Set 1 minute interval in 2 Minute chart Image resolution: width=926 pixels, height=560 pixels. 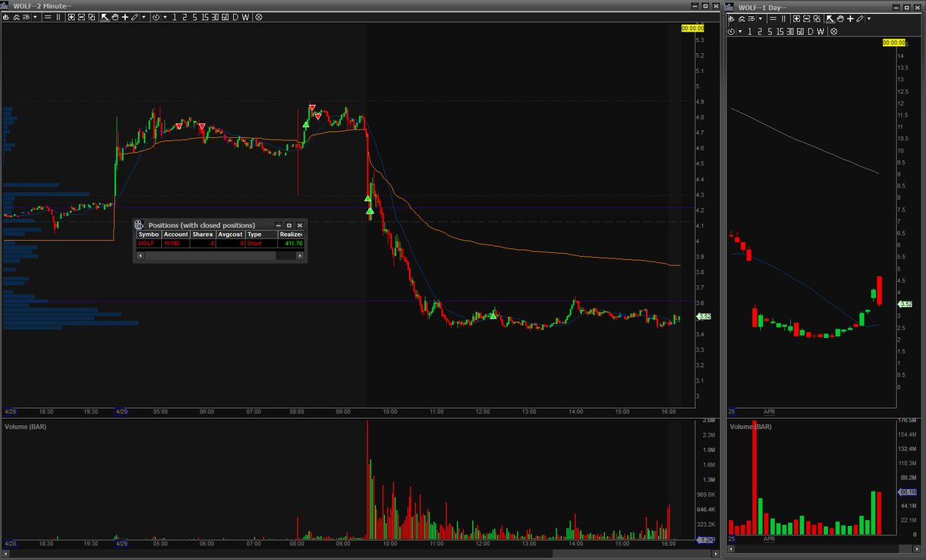174,17
